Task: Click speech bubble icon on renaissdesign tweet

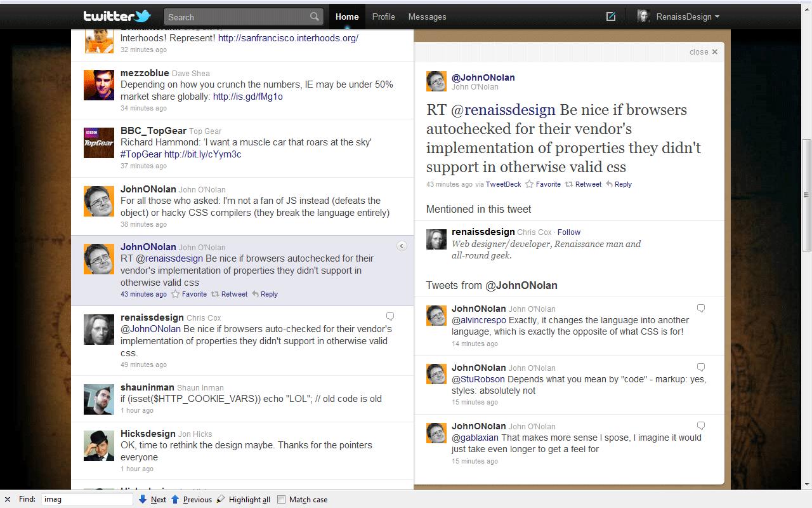Action: pos(390,316)
